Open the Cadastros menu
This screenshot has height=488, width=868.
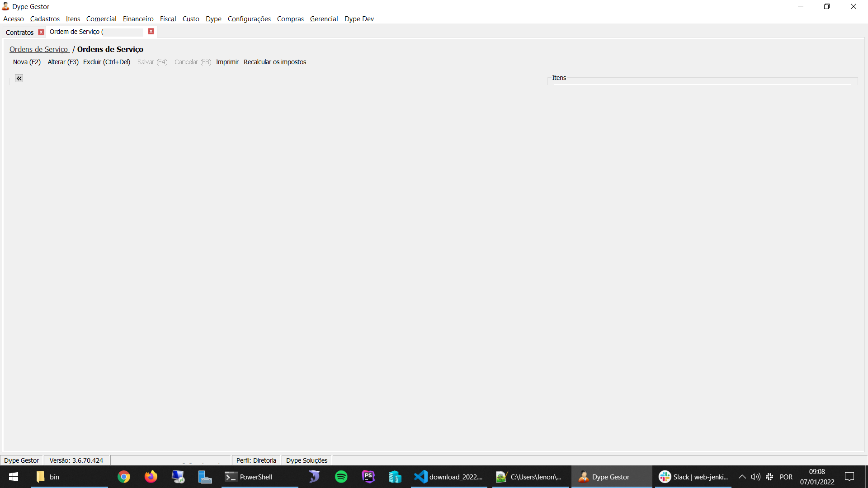(45, 19)
